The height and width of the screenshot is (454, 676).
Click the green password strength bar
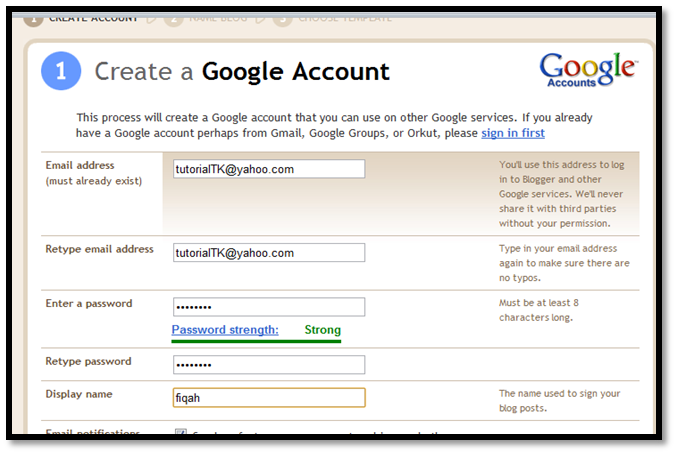pos(256,341)
